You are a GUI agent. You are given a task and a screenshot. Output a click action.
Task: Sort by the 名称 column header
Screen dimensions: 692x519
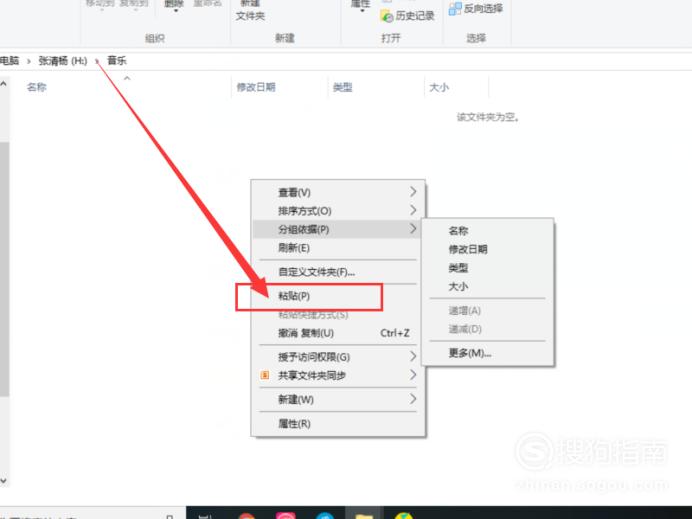(37, 87)
